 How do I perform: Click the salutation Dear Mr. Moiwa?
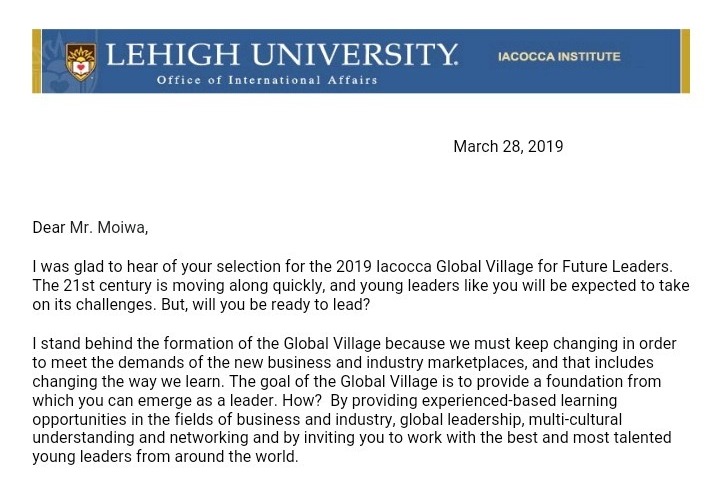point(90,227)
